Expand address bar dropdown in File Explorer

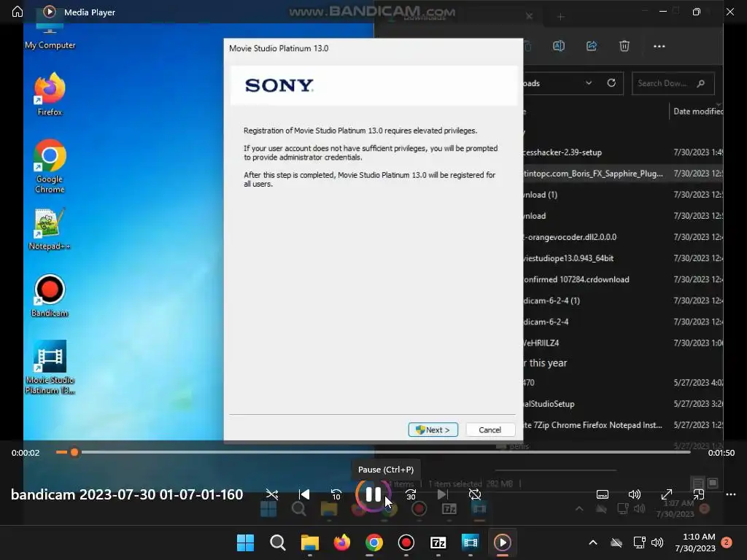(x=589, y=83)
